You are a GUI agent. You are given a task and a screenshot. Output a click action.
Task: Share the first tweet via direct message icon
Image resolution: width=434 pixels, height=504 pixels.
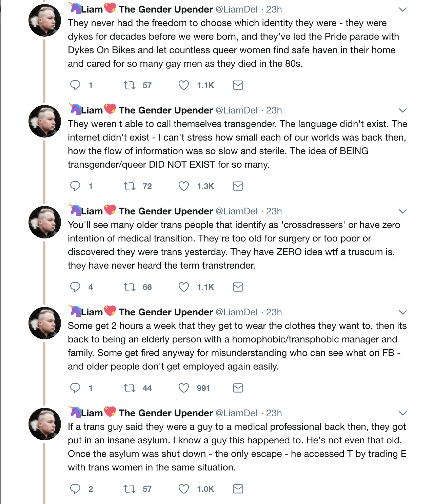(238, 85)
